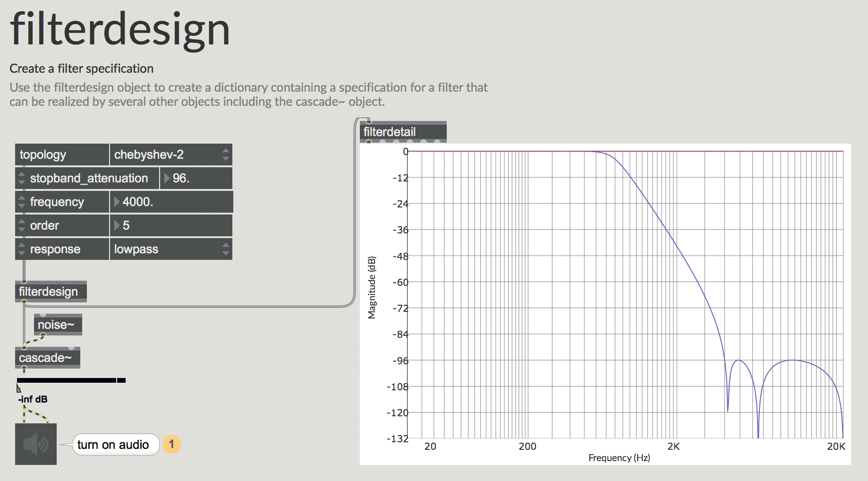Viewport: 868px width, 481px height.
Task: Click the frequency attribute label
Action: pos(57,202)
